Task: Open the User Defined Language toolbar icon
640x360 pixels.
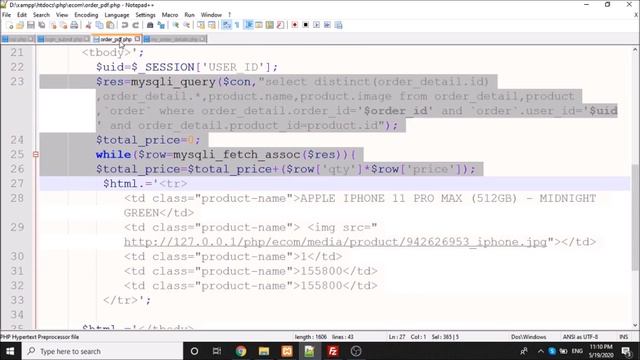Action: pyautogui.click(x=259, y=25)
